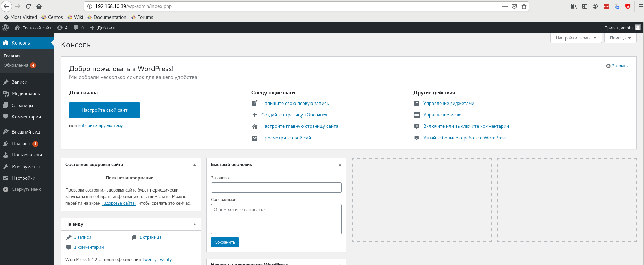Open Внешний вид in the sidebar
Viewport: 644px width, 265px height.
pos(27,132)
